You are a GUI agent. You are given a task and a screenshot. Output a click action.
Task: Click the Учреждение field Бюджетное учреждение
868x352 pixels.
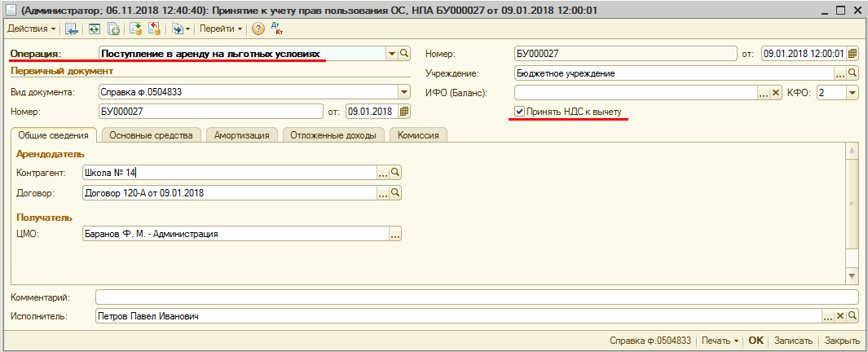coord(674,73)
